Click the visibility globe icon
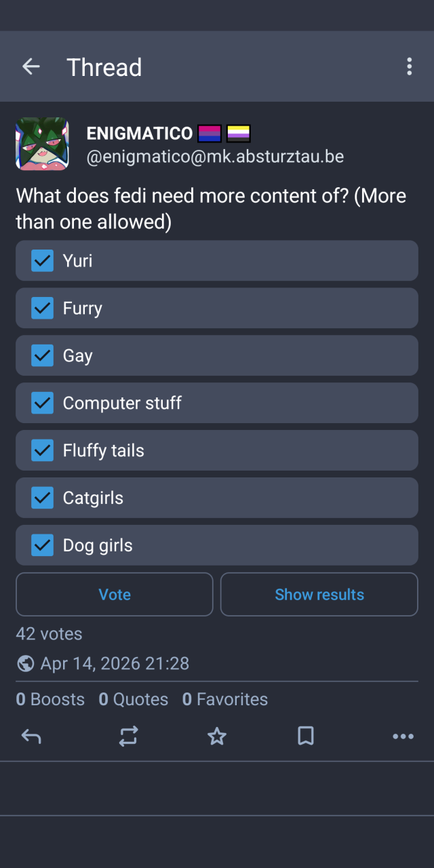The width and height of the screenshot is (434, 868). 25,663
